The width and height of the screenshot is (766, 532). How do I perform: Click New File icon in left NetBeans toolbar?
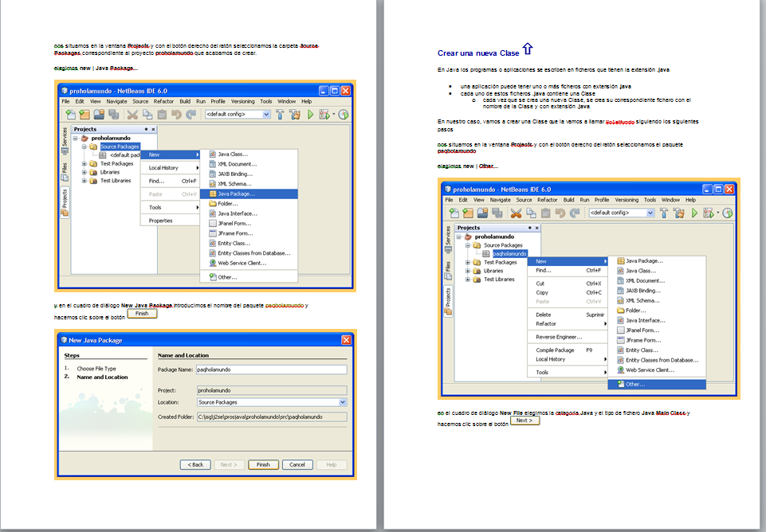point(71,115)
